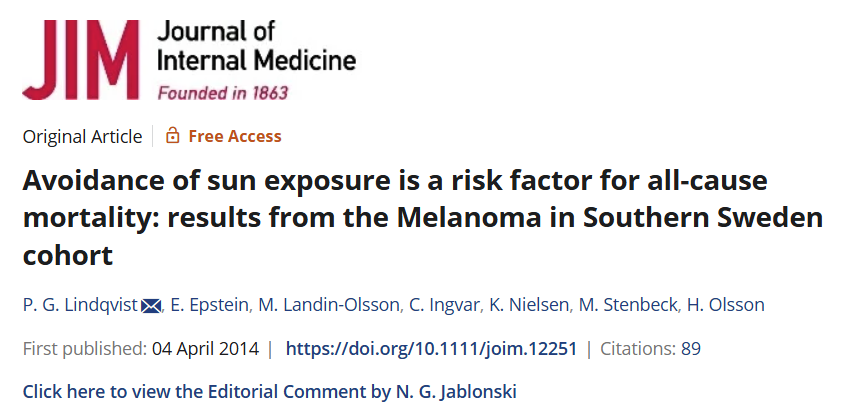
Task: Open the Journal of Internal Medicine title text
Action: pos(256,47)
